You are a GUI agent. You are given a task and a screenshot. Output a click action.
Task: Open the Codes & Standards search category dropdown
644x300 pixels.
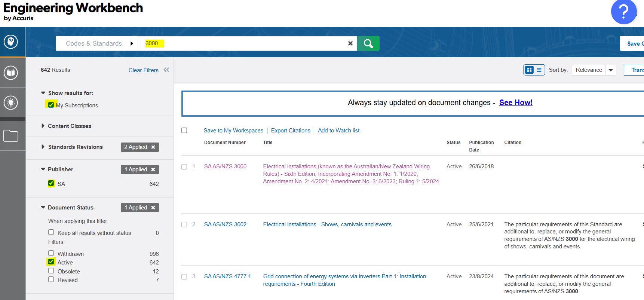point(99,43)
